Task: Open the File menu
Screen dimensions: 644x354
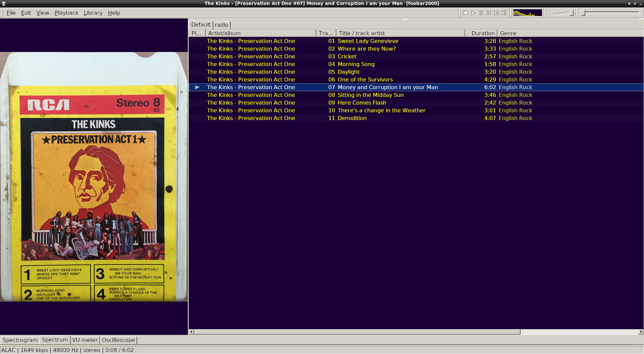Action: [x=11, y=13]
